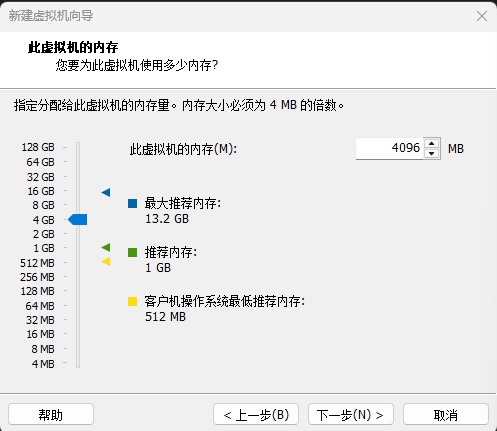Select the 64 GB scale label
Image resolution: width=497 pixels, height=431 pixels.
pos(40,162)
